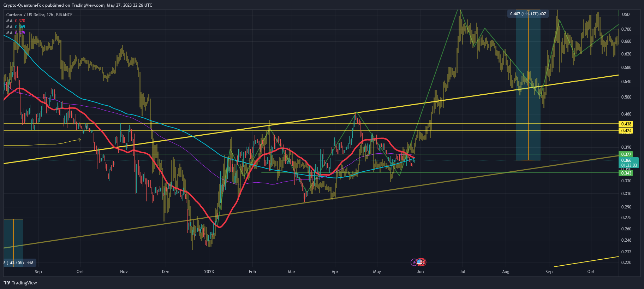The image size is (644, 289).
Task: Click the Jul label on time axis
Action: click(463, 272)
